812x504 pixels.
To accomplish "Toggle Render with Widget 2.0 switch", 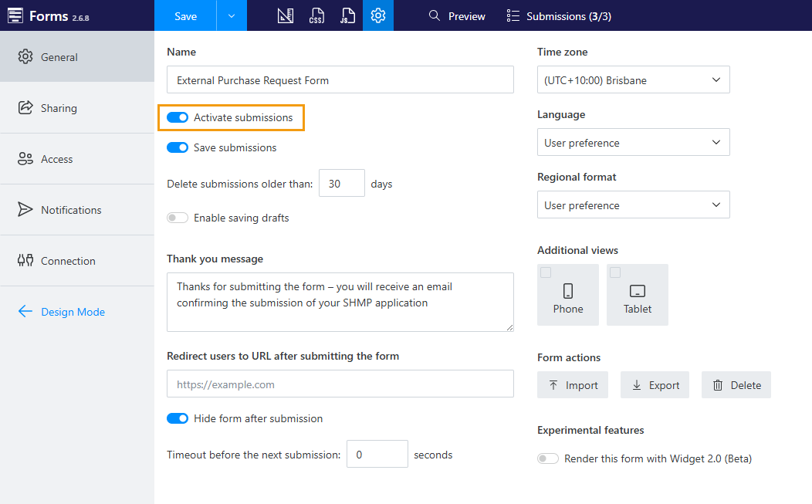I will pyautogui.click(x=548, y=458).
